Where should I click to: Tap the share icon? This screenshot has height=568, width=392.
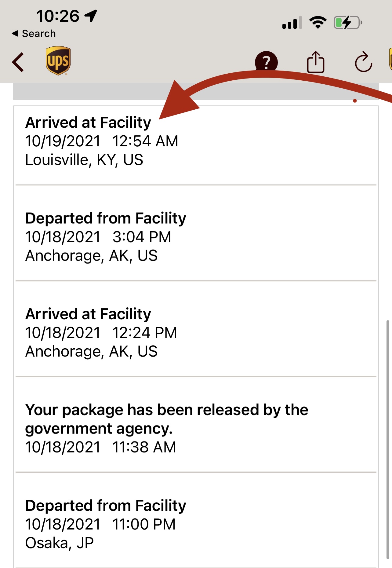[315, 62]
